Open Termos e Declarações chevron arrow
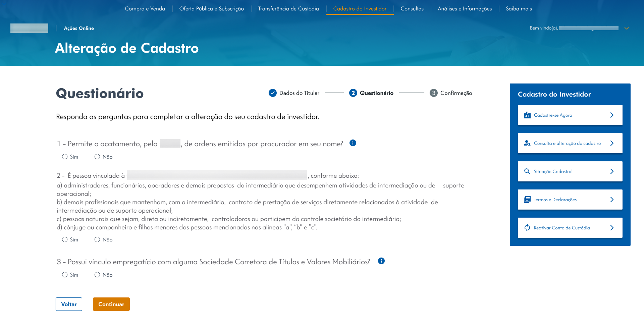 (612, 200)
